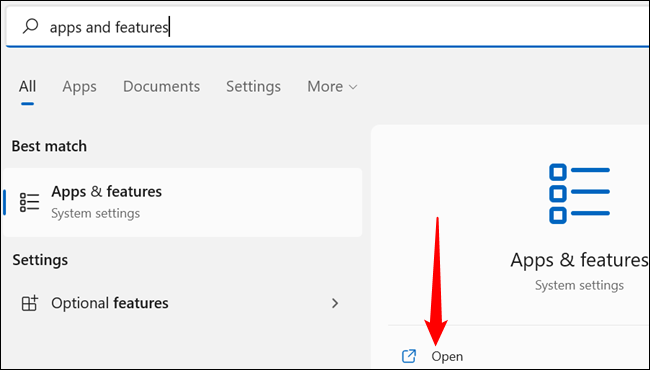Image resolution: width=650 pixels, height=370 pixels.
Task: Show only the Settings tab results
Action: pos(253,87)
